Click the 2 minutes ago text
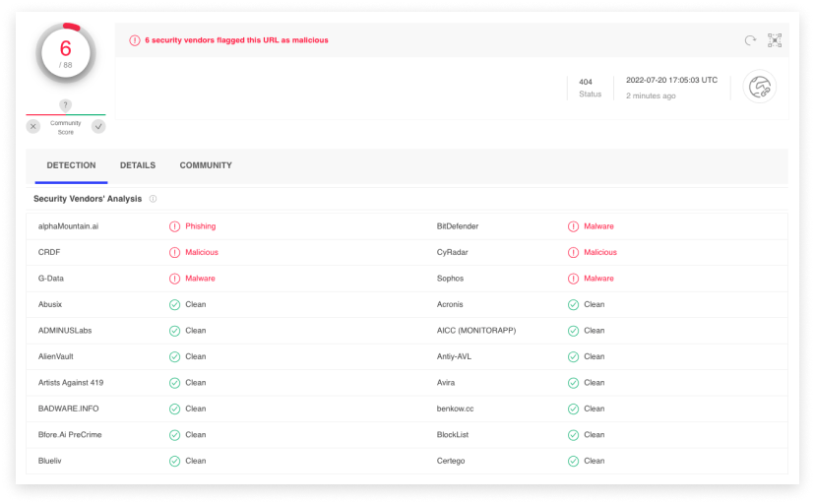 click(x=651, y=95)
